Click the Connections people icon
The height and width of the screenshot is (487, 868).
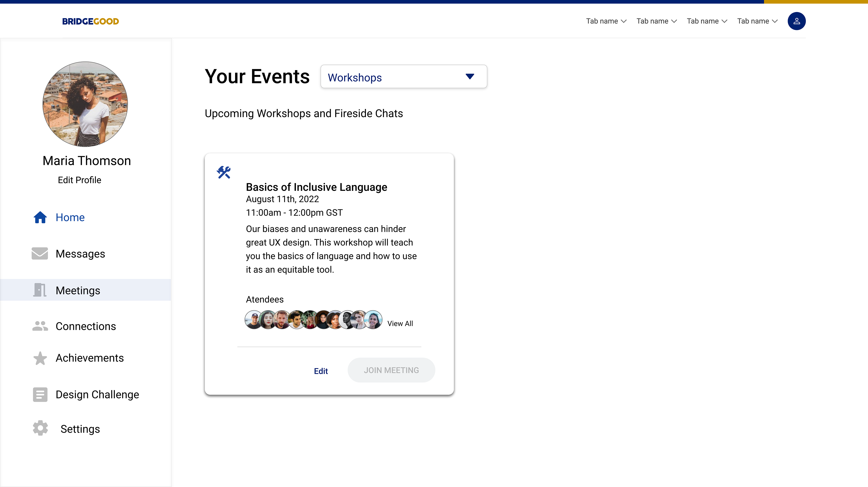[x=40, y=326]
